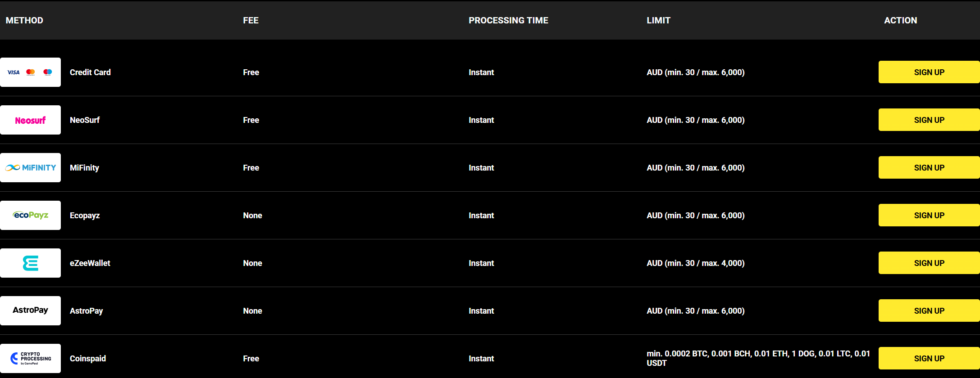
Task: Click the pink Neosurf logo
Action: pyautogui.click(x=30, y=120)
